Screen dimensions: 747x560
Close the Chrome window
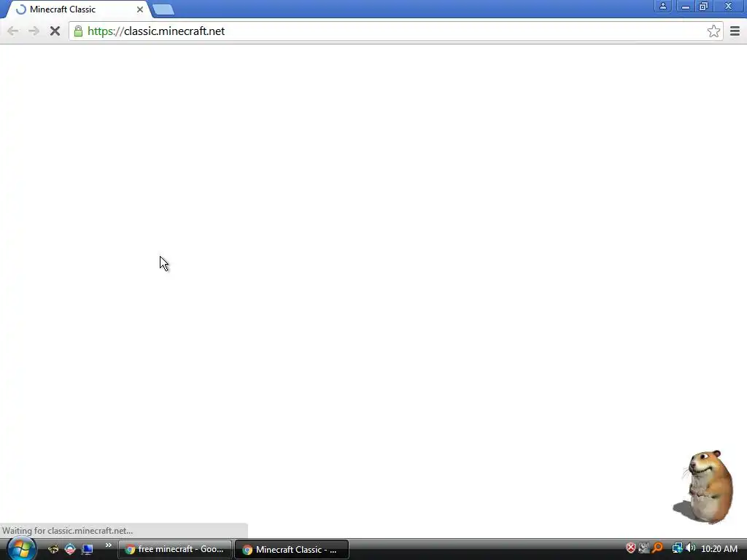[729, 6]
